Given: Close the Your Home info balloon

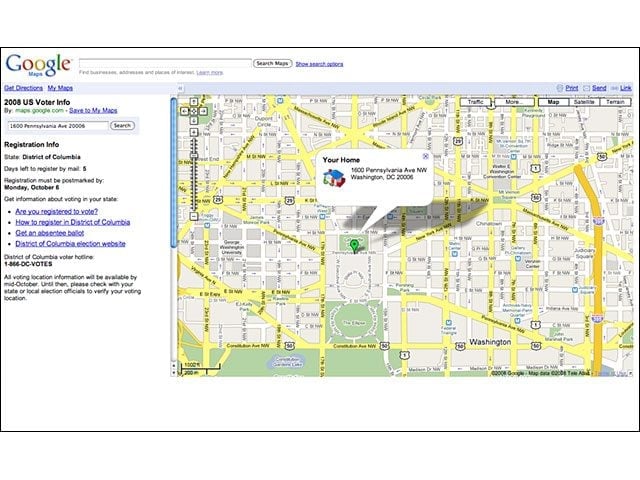Looking at the screenshot, I should coord(425,156).
